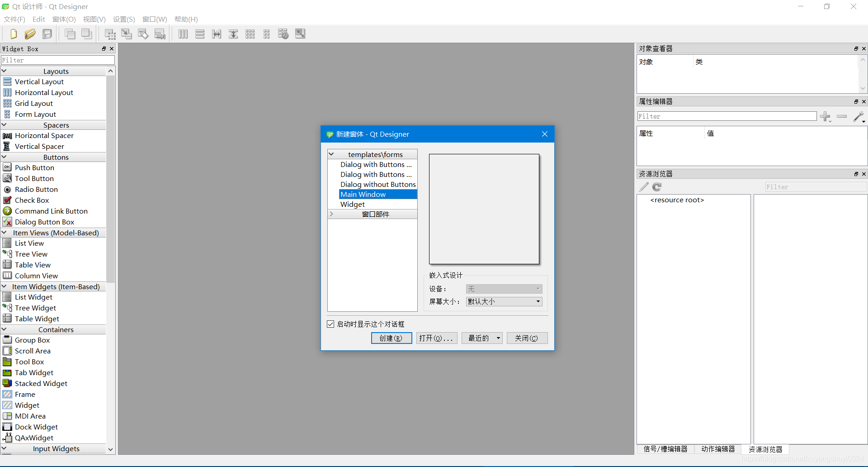Screen dimensions: 868x467
Task: Open the 窗体(O) menu
Action: pyautogui.click(x=64, y=19)
